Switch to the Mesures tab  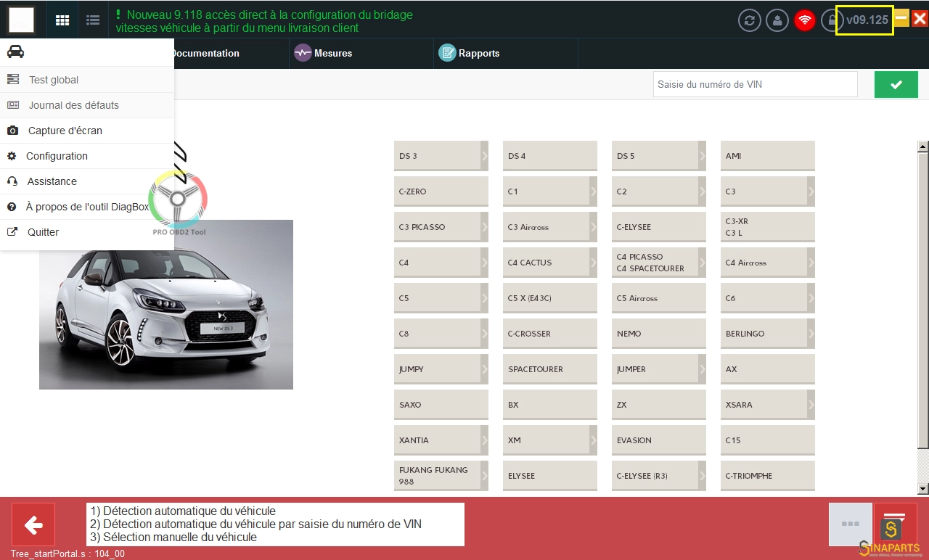coord(361,54)
